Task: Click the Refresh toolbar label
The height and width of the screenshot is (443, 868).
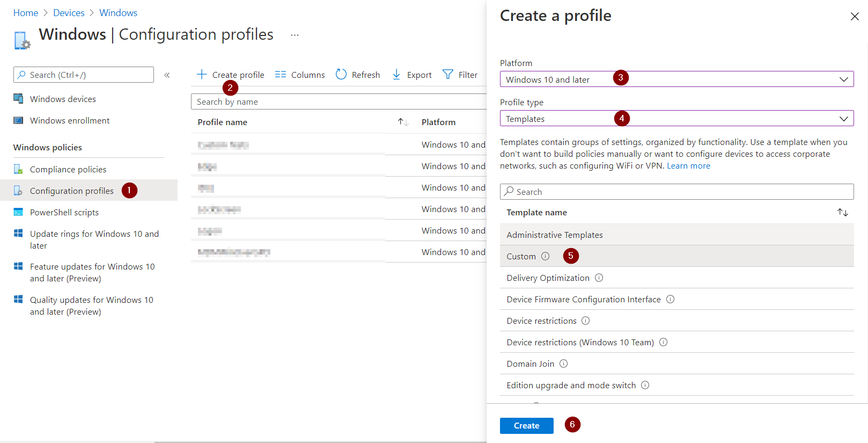Action: [x=366, y=75]
